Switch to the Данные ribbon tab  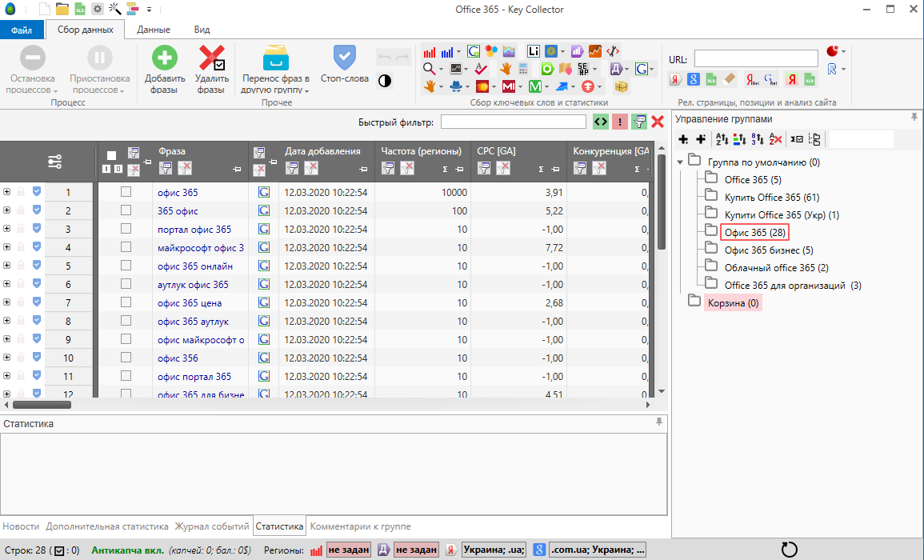154,30
